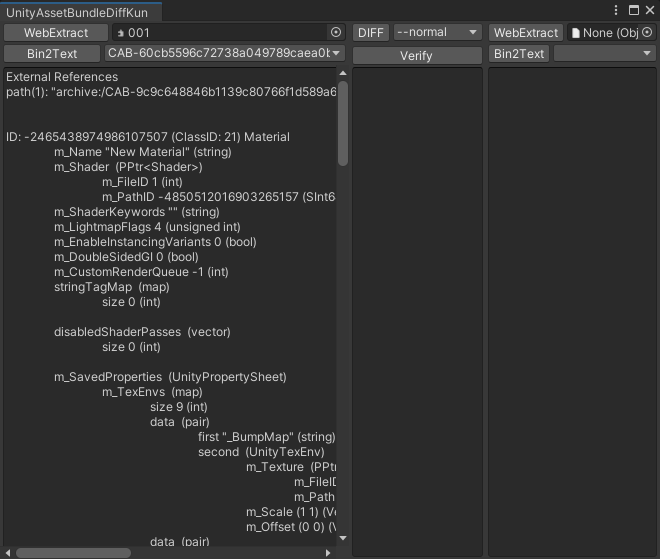Viewport: 660px width, 559px height.
Task: Open object picker for None (Obj field
Action: point(647,32)
